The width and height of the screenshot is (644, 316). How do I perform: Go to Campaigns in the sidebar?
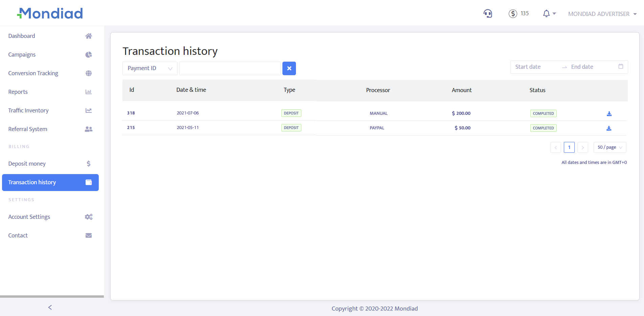tap(22, 55)
